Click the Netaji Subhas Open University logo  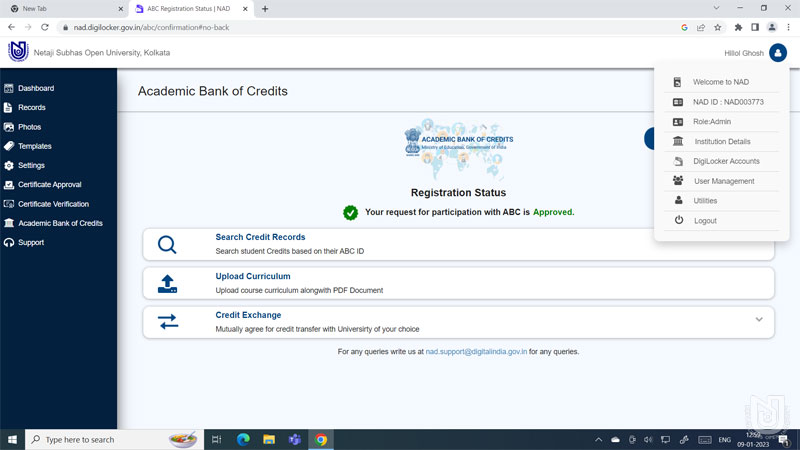click(x=18, y=52)
